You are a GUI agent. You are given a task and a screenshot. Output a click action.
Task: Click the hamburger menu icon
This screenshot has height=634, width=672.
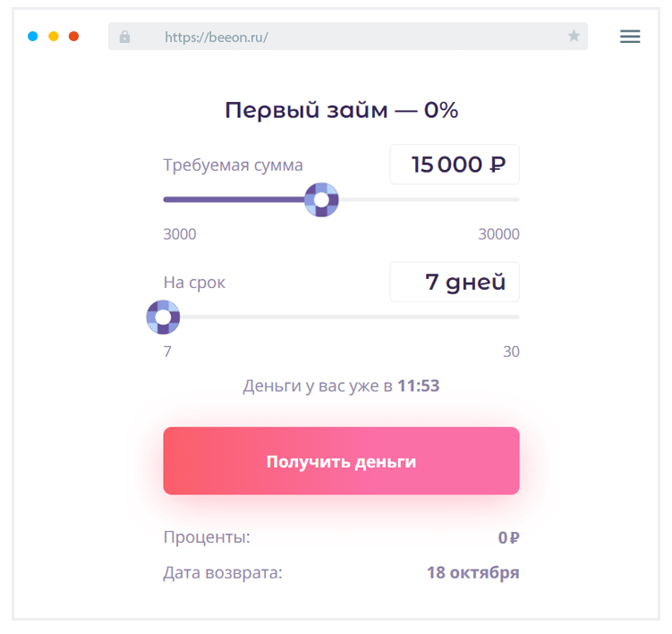pos(630,37)
